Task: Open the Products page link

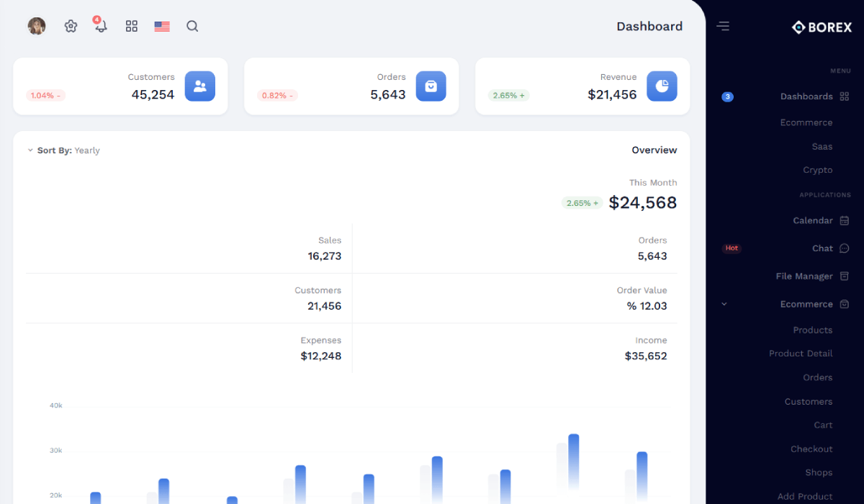Action: (813, 330)
